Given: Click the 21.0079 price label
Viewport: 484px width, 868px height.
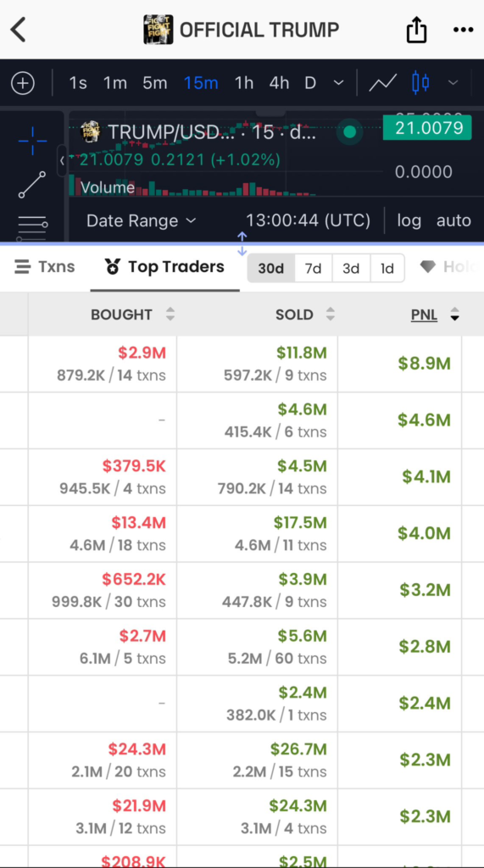Looking at the screenshot, I should 427,128.
